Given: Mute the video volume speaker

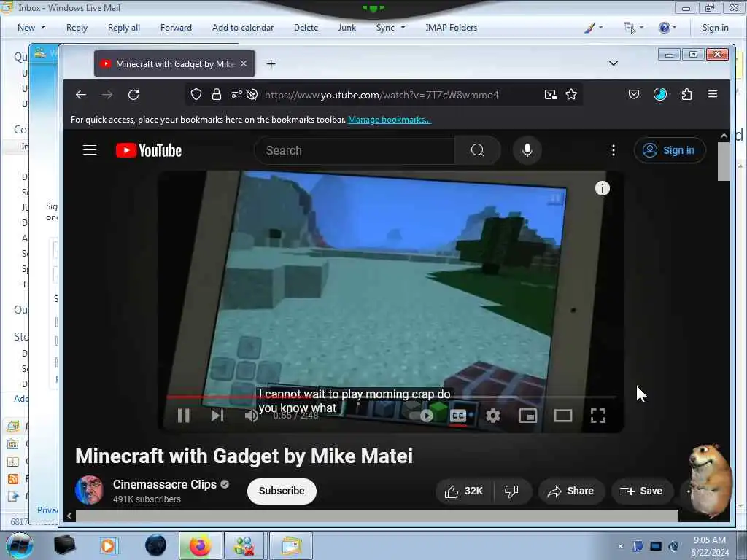Looking at the screenshot, I should pos(252,416).
